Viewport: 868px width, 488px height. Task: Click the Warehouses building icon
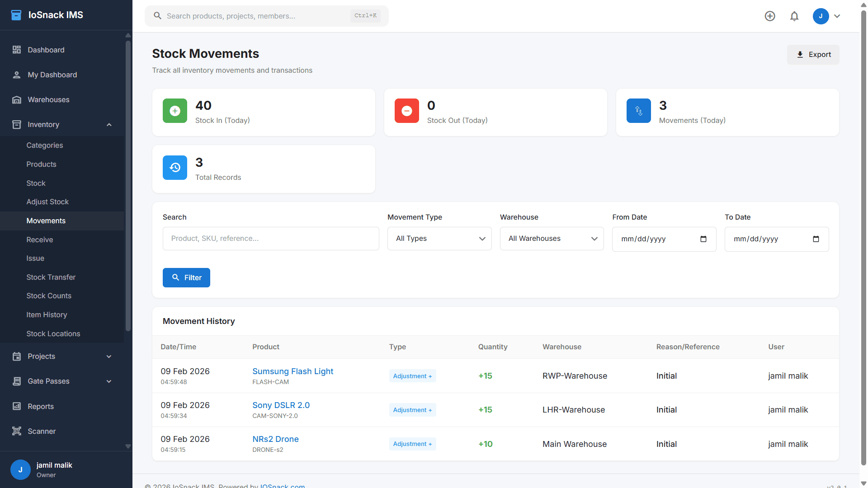point(17,100)
